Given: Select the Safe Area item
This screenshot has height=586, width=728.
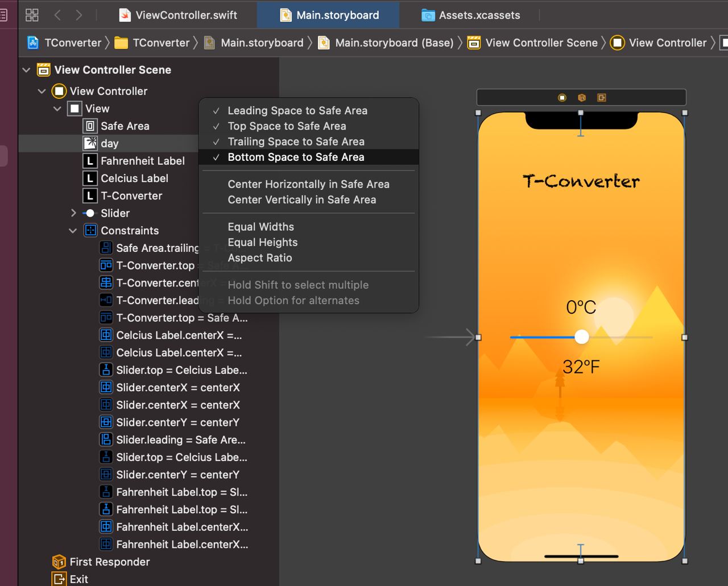Looking at the screenshot, I should pos(125,126).
